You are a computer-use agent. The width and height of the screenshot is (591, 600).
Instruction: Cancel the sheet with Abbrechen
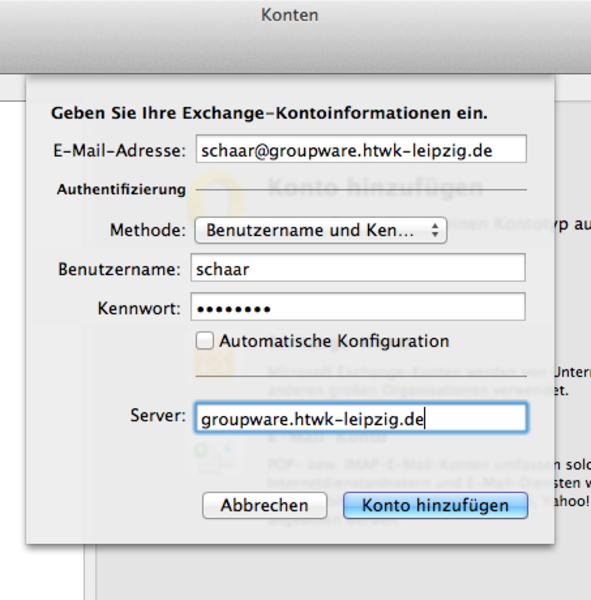click(x=264, y=505)
